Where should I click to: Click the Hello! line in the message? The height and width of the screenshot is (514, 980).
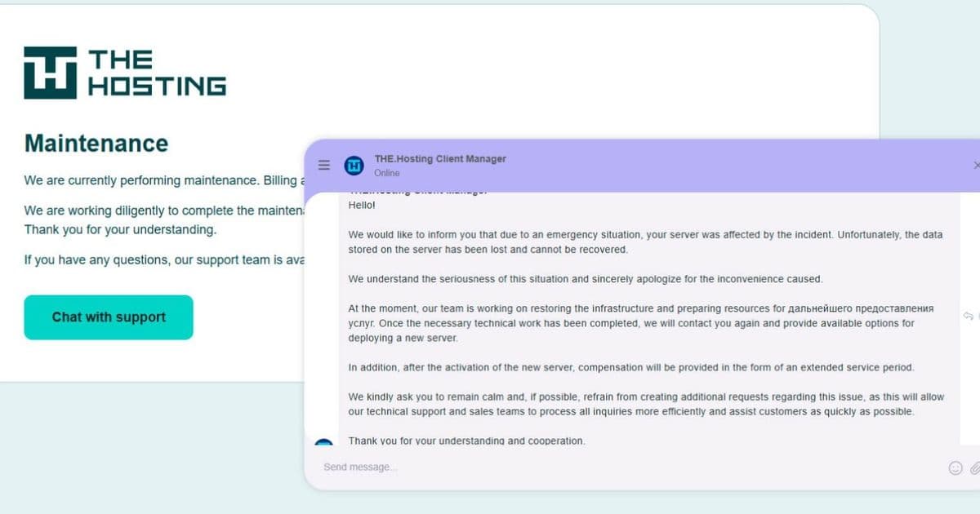point(362,205)
